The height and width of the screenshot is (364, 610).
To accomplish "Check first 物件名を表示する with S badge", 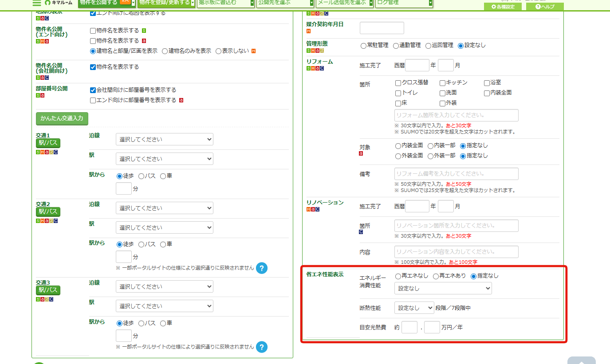I will pyautogui.click(x=93, y=31).
